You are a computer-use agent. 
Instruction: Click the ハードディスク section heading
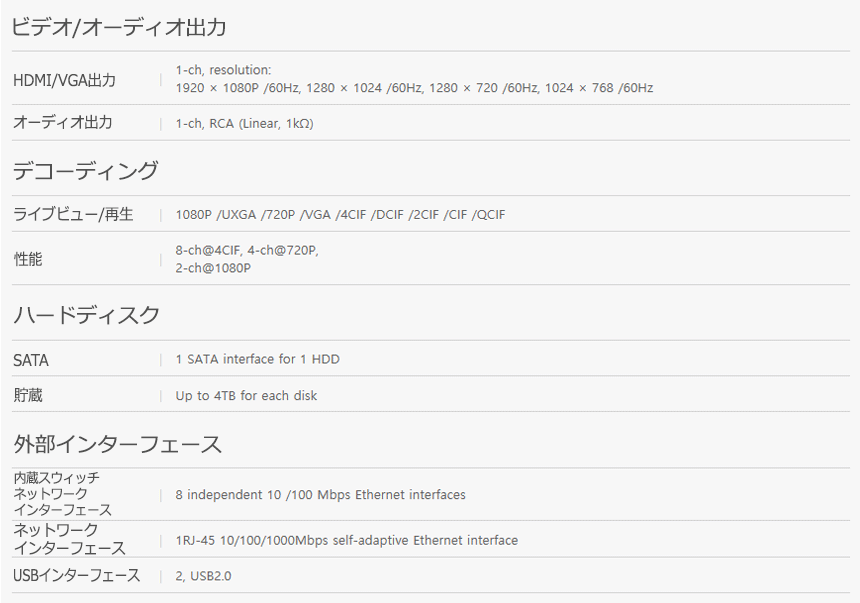point(86,315)
